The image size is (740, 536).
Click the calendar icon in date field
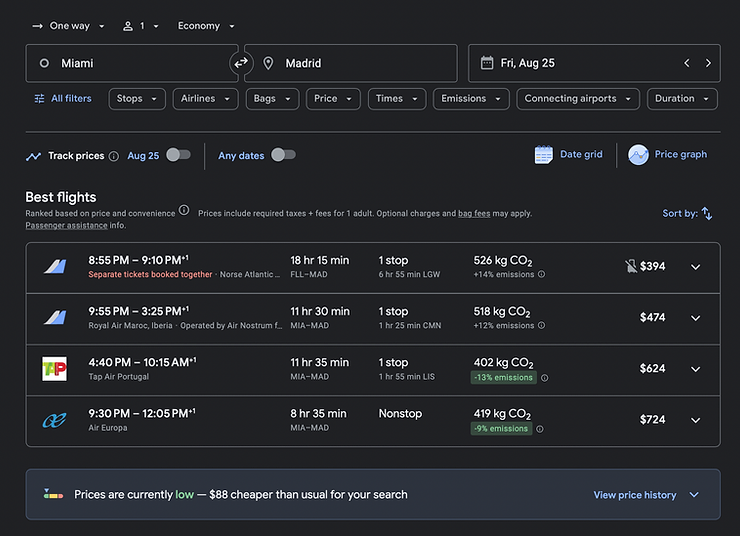487,63
